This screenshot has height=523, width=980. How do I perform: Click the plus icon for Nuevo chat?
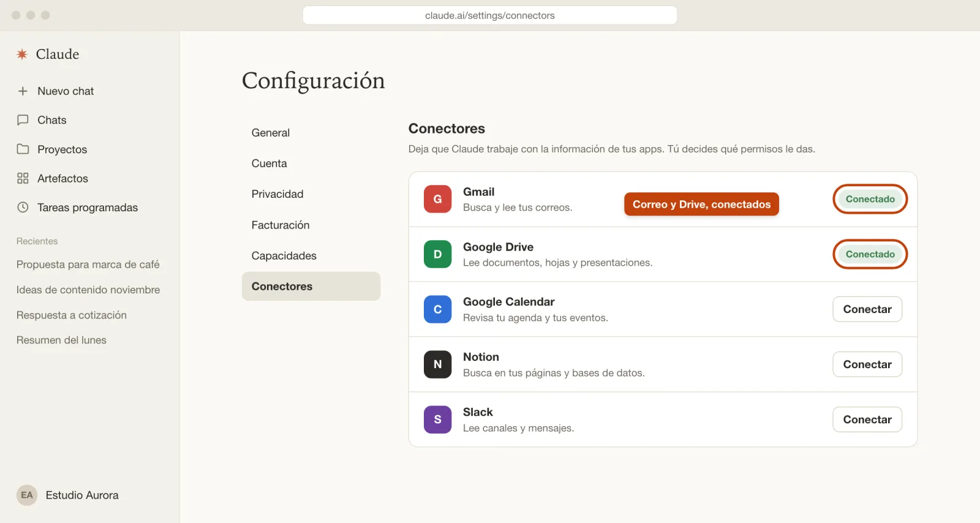(x=23, y=91)
